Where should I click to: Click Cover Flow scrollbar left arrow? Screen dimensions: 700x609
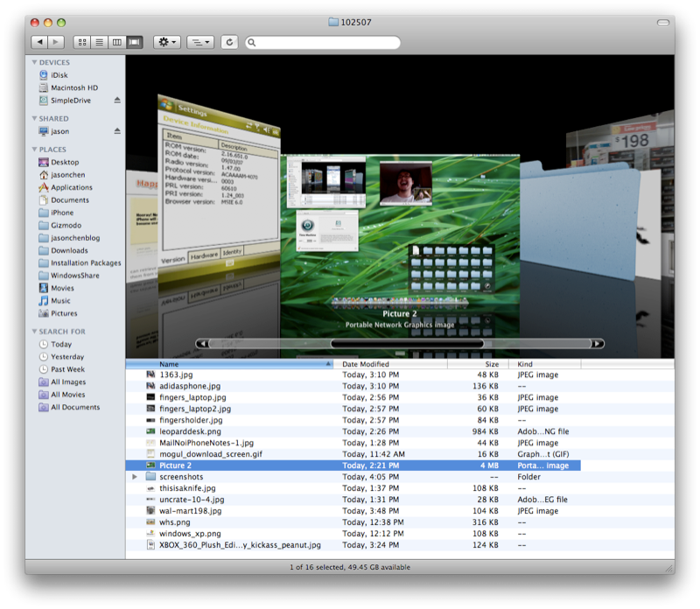point(203,343)
